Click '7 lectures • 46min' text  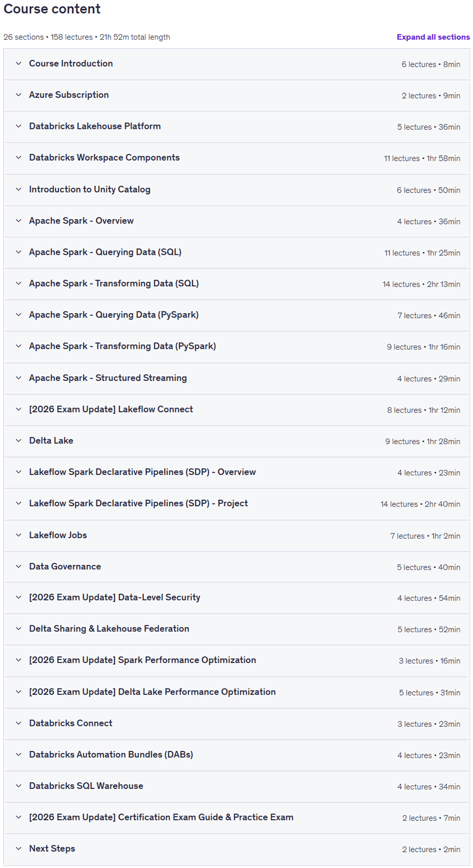click(x=429, y=316)
